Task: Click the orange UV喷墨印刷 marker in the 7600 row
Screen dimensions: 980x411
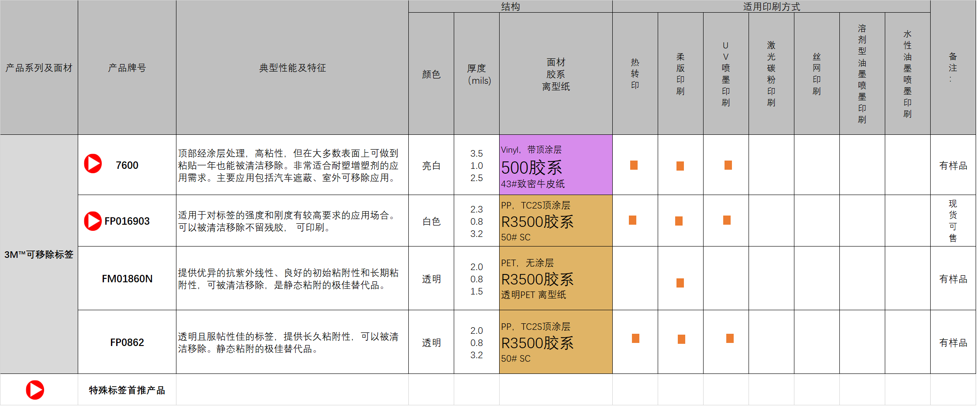Action: click(x=728, y=165)
